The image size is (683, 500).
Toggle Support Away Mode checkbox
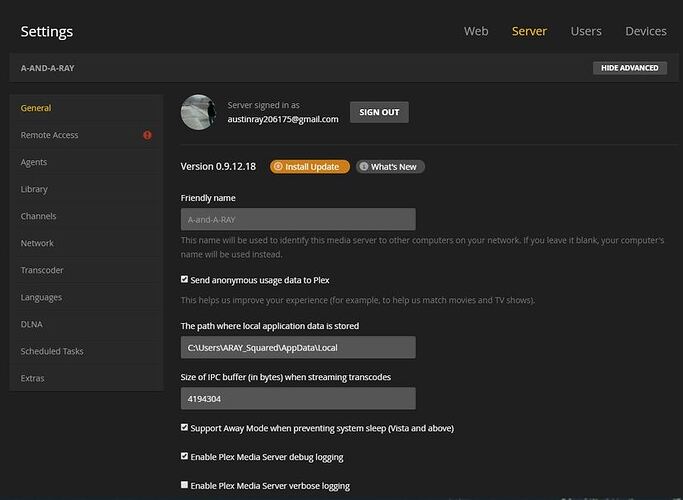click(184, 427)
